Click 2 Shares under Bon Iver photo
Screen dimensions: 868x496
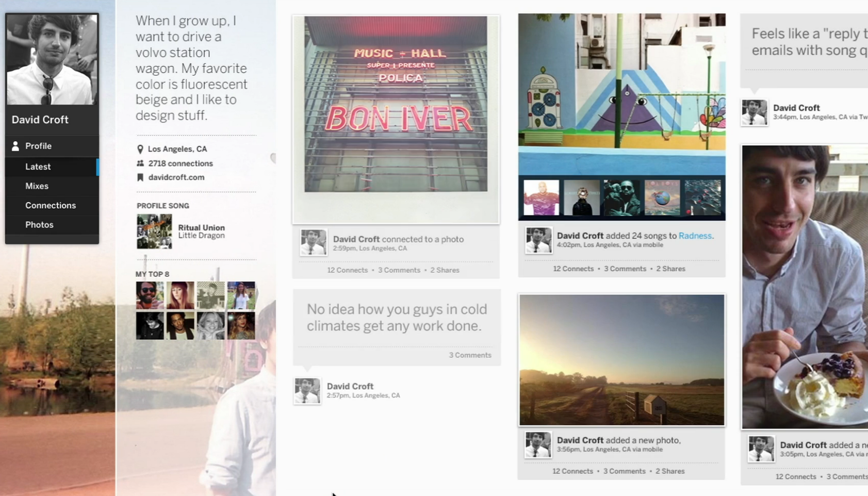pos(445,270)
